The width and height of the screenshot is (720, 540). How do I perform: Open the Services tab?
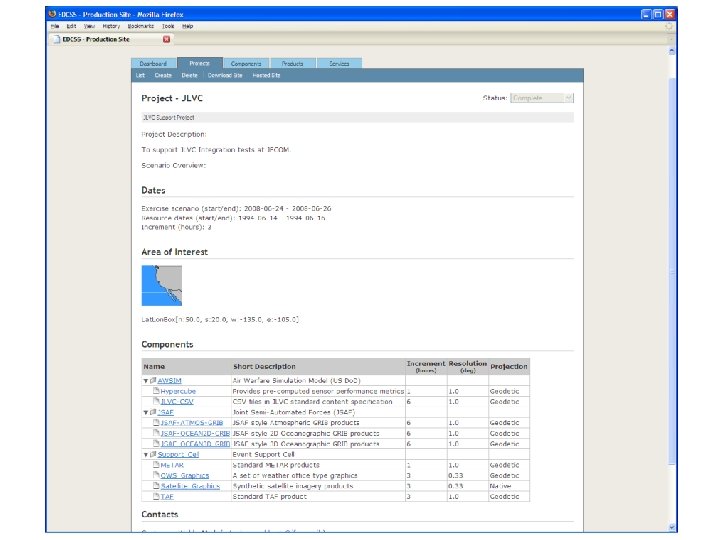tap(339, 63)
